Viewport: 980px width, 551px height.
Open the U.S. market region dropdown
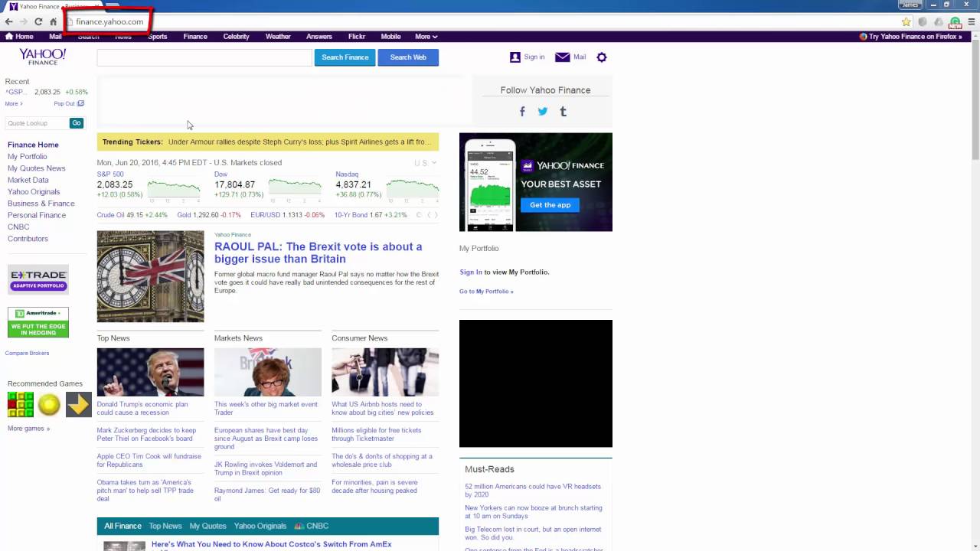tap(425, 163)
